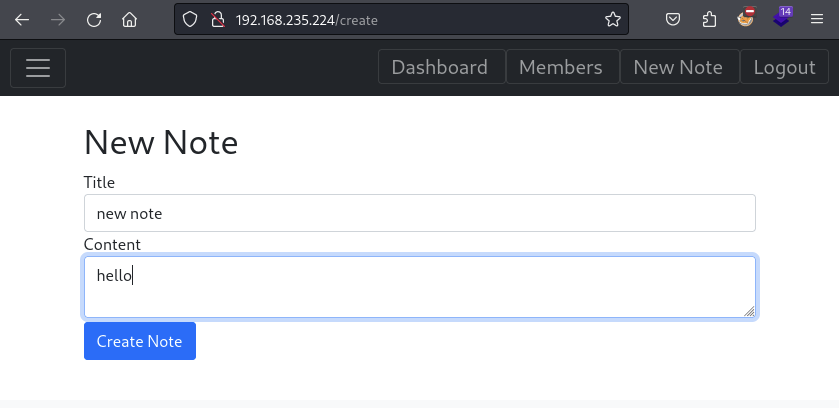This screenshot has width=839, height=408.
Task: Go to the Members page
Action: (x=561, y=67)
